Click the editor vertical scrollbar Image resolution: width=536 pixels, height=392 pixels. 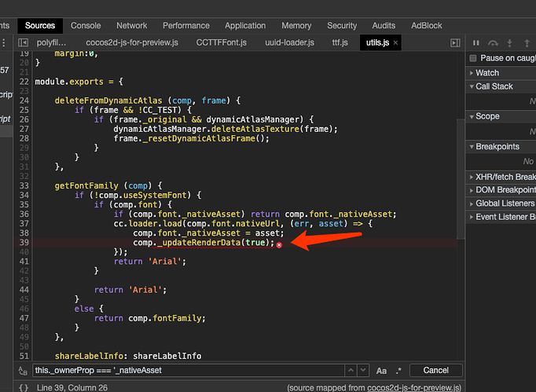point(461,179)
